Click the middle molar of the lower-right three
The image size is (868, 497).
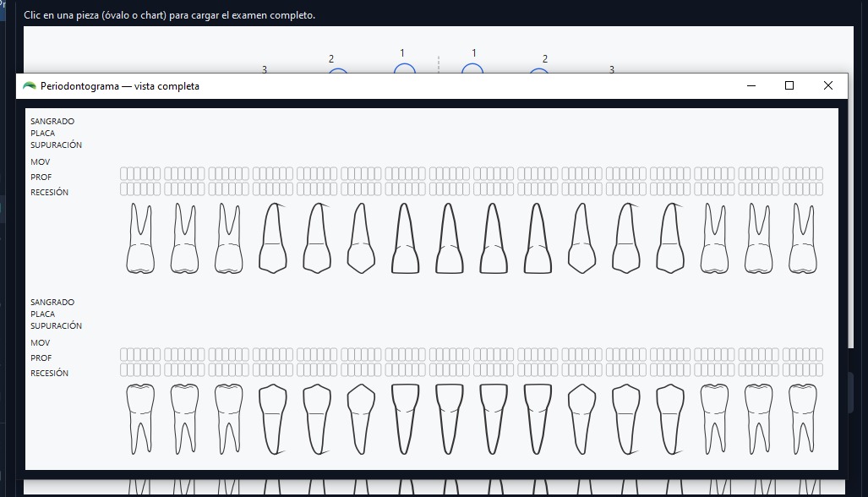coord(758,419)
